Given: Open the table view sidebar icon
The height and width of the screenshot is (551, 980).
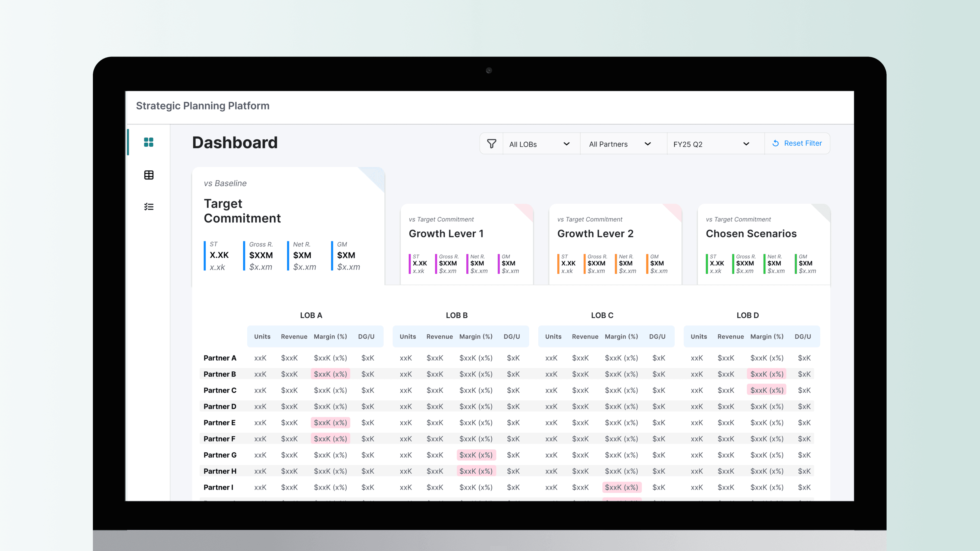Looking at the screenshot, I should [149, 175].
